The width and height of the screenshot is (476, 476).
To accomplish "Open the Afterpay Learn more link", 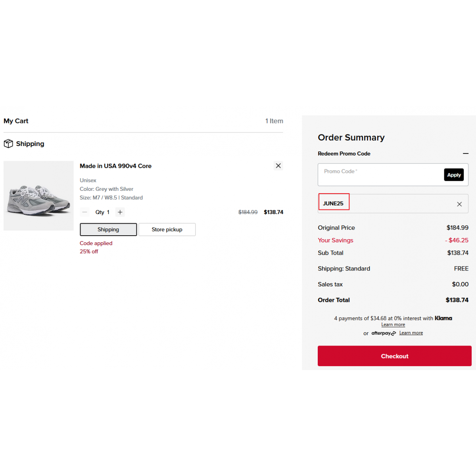I will (x=411, y=333).
